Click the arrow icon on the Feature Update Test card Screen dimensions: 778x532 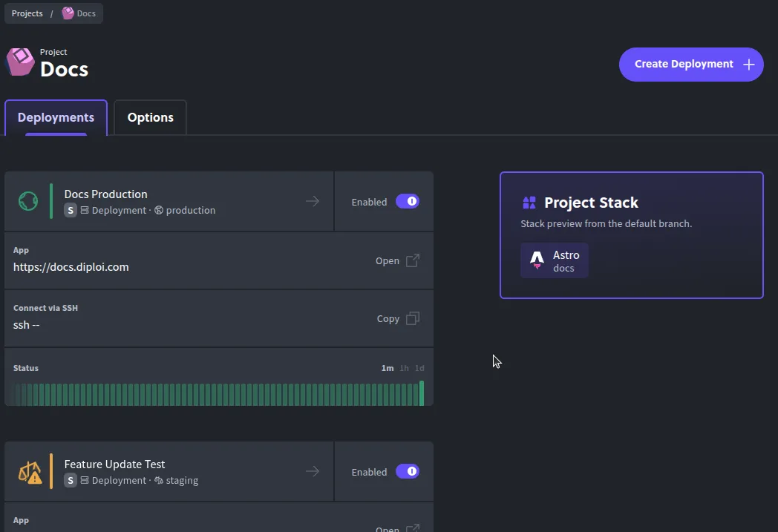(312, 470)
